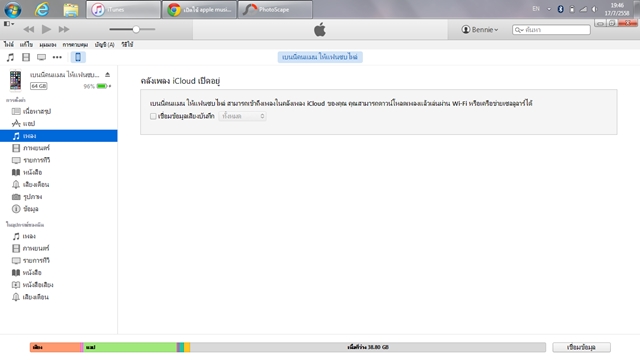This screenshot has width=640, height=360.
Task: Click the 64 GB capacity badge
Action: (39, 86)
